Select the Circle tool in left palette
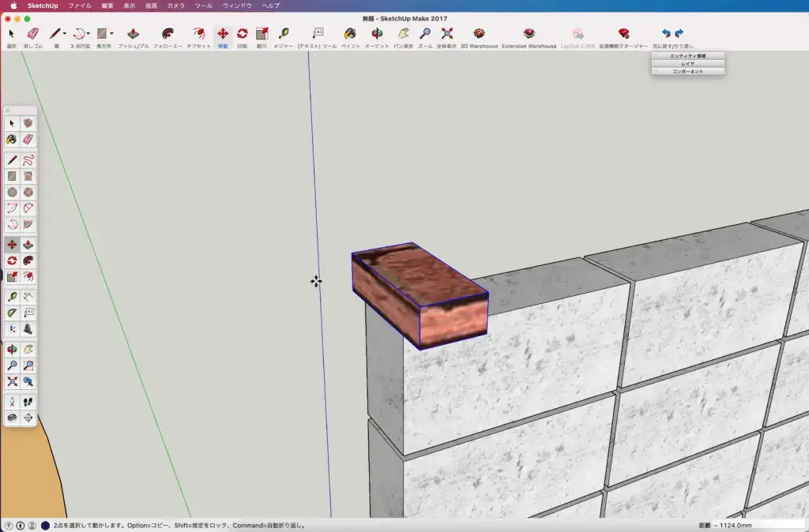This screenshot has width=809, height=532. [12, 193]
